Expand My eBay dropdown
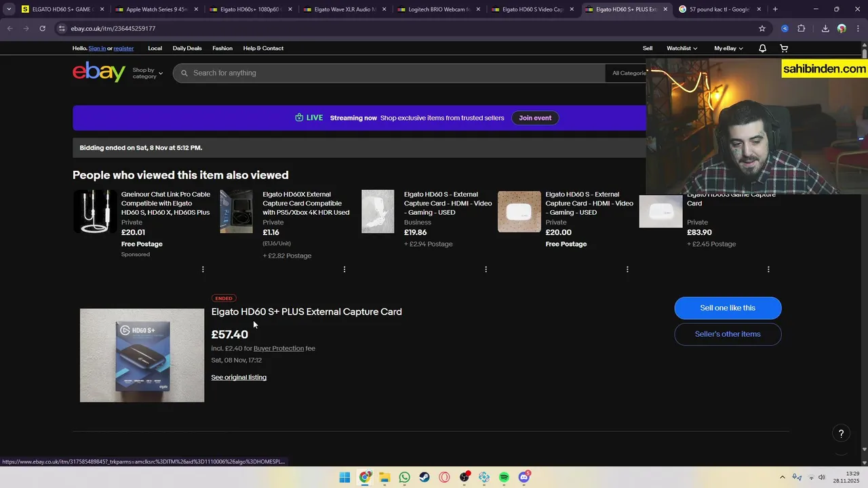The image size is (868, 488). click(x=728, y=48)
